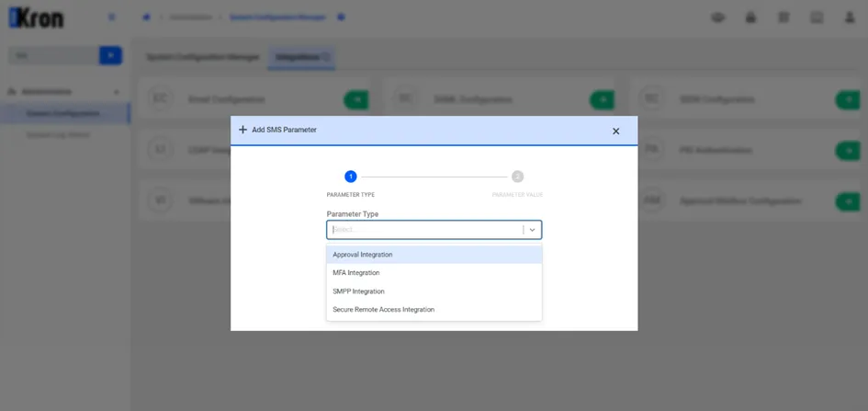Choose Approval Integration from the list
868x411 pixels.
pyautogui.click(x=434, y=255)
